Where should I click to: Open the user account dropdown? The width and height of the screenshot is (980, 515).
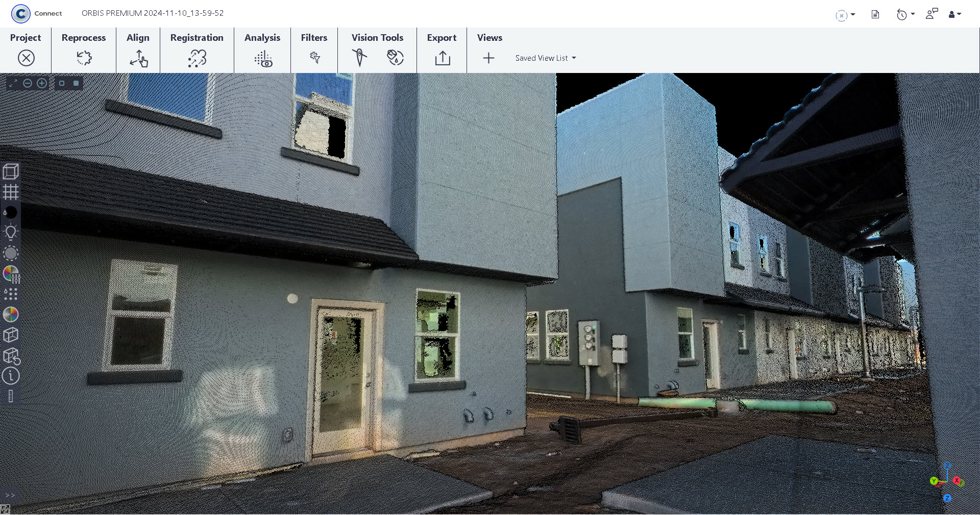955,14
